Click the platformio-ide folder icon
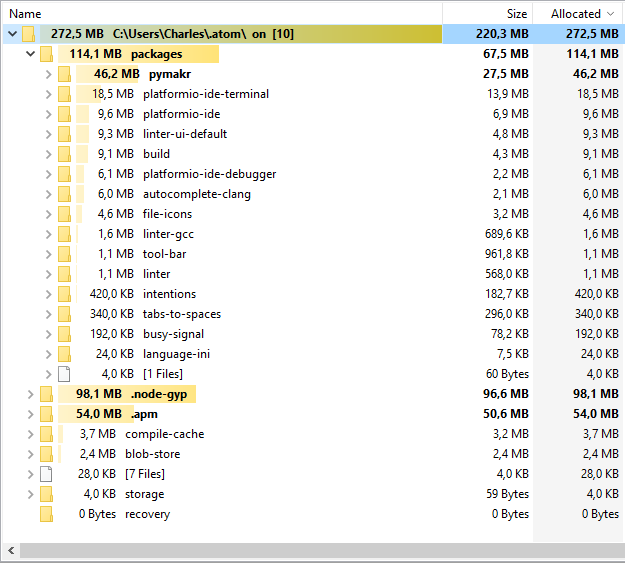Image resolution: width=625 pixels, height=563 pixels. (x=65, y=114)
